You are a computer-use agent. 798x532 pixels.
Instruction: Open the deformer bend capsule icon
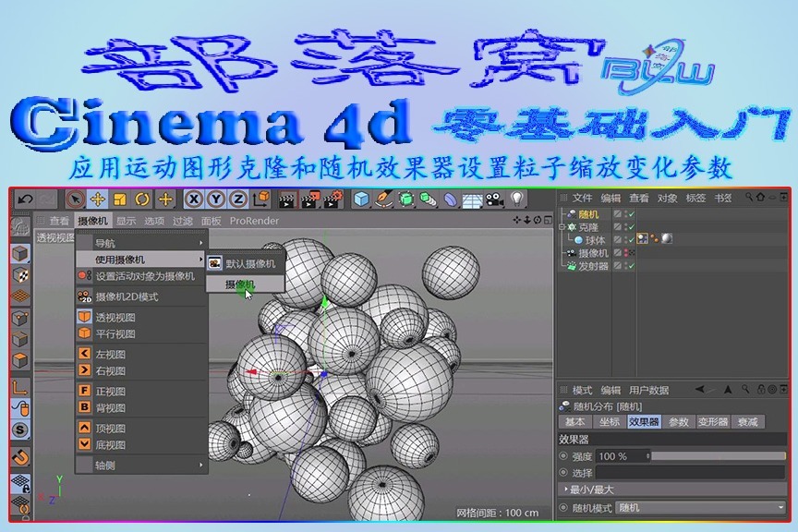point(450,199)
